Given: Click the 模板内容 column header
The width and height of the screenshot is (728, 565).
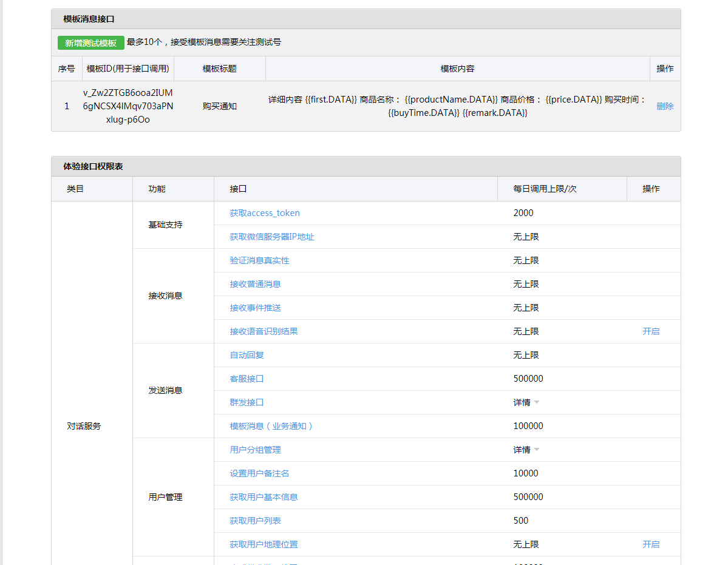Looking at the screenshot, I should (457, 69).
